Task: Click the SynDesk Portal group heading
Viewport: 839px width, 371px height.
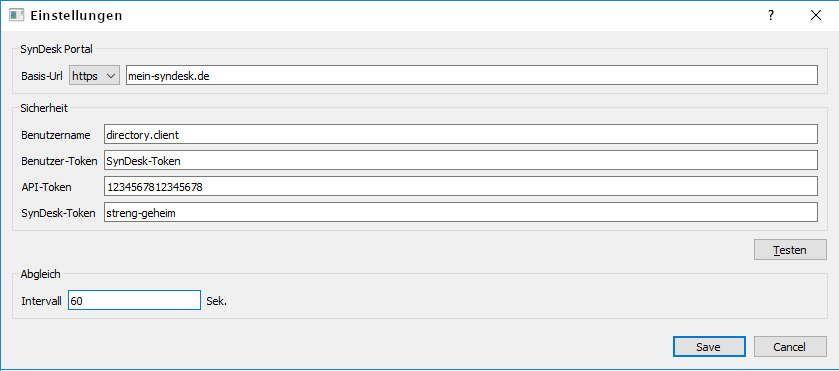Action: click(x=56, y=49)
